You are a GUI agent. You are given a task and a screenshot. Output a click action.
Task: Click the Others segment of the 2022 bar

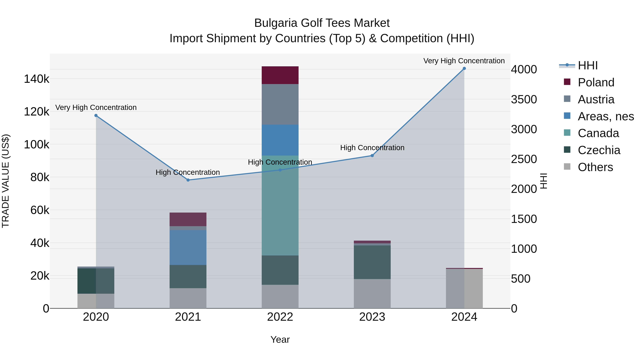click(280, 297)
